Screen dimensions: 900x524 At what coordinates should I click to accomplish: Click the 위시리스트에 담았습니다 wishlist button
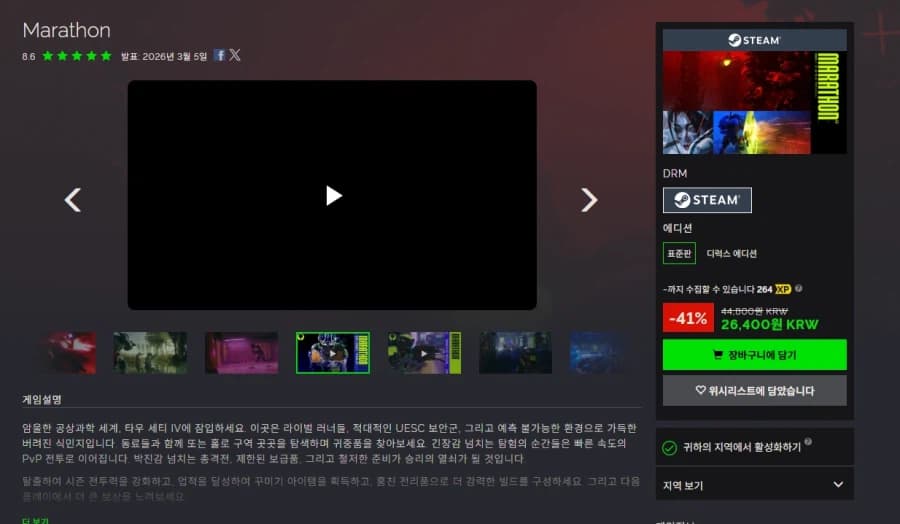754,390
